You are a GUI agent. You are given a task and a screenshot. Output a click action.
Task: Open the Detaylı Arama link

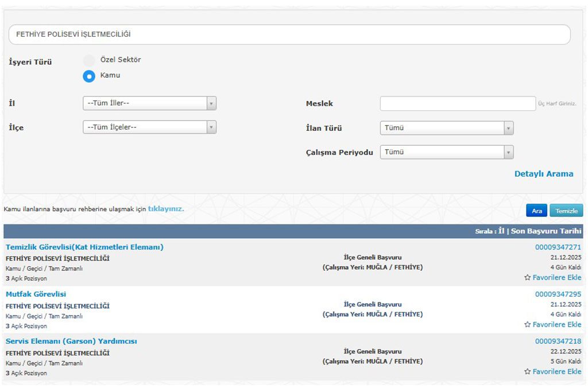click(543, 174)
